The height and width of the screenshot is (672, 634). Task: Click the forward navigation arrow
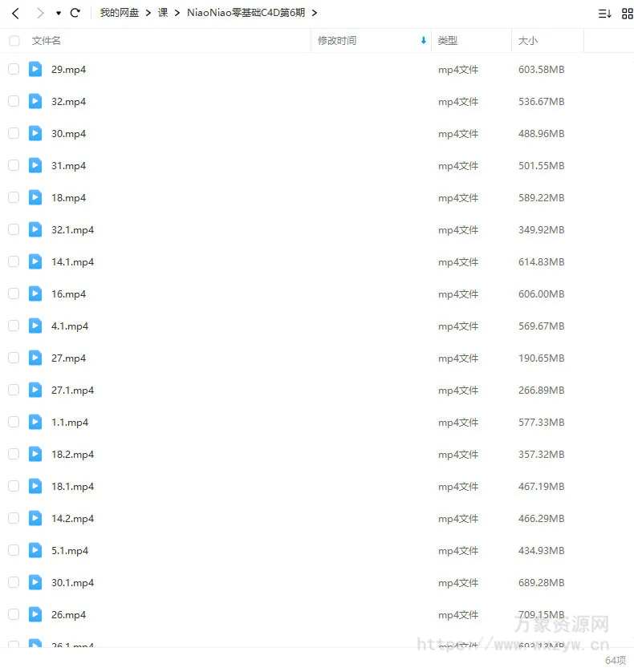coord(39,13)
